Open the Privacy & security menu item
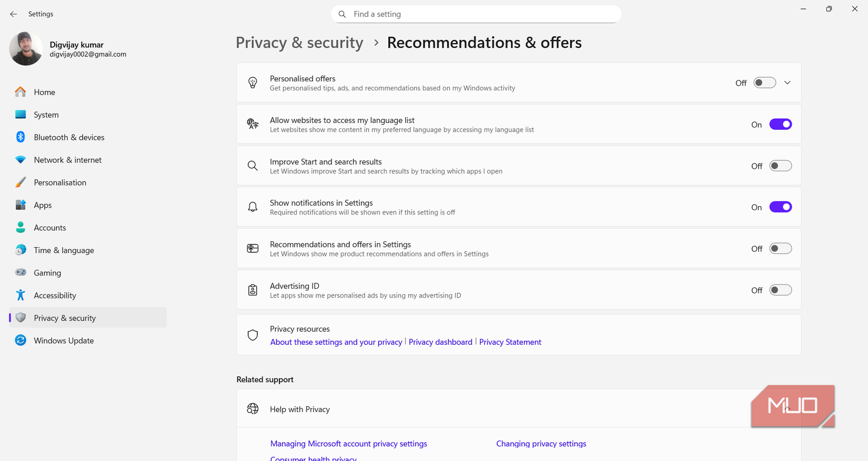Viewport: 868px width, 461px height. [x=64, y=317]
